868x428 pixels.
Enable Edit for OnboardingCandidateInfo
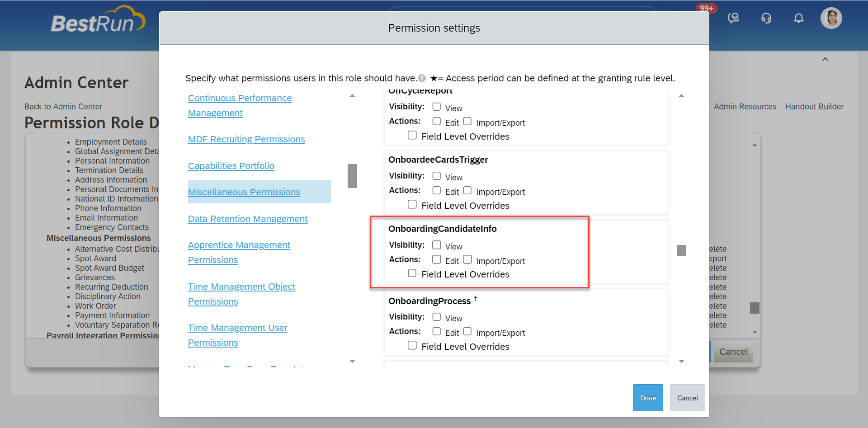tap(436, 259)
